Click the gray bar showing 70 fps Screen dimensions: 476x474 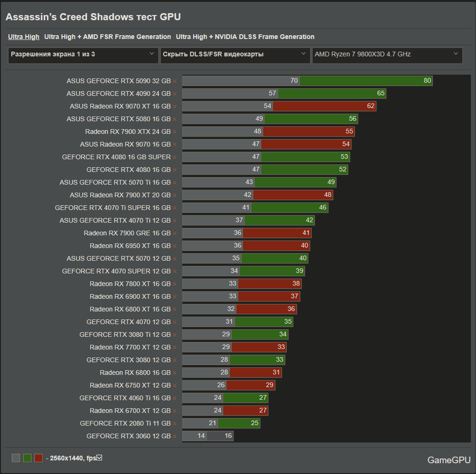[241, 81]
